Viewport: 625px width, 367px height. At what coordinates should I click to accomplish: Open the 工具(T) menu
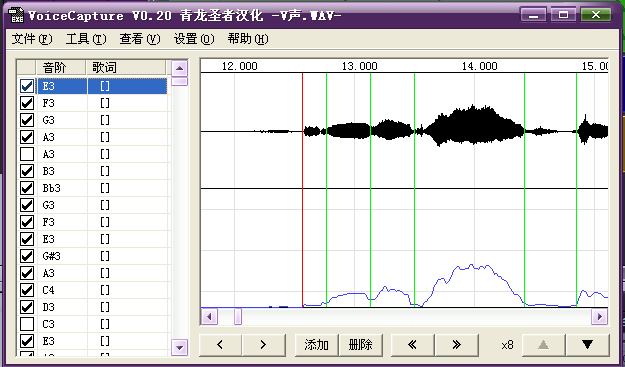point(86,39)
